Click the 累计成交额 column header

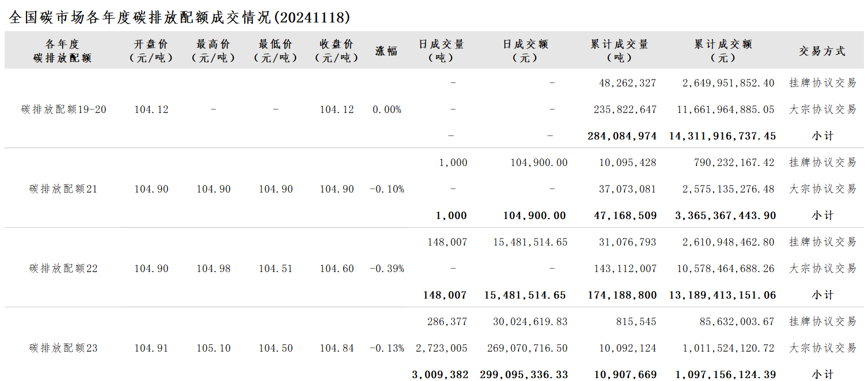(723, 51)
